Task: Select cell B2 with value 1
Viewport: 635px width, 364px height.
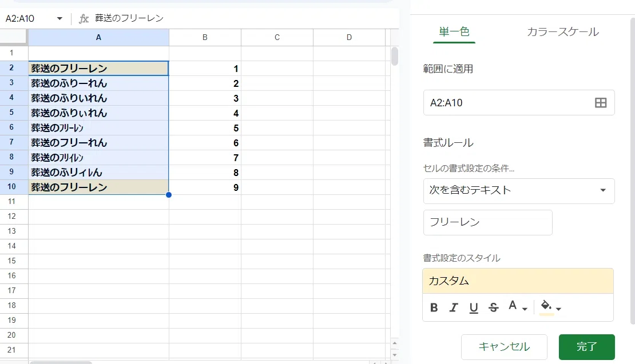Action: pos(205,69)
